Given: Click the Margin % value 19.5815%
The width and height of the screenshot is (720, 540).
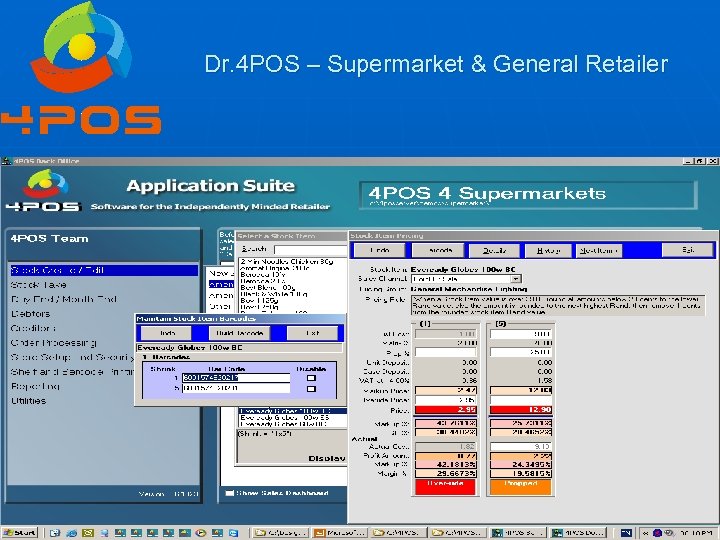Looking at the screenshot, I should pyautogui.click(x=521, y=473).
